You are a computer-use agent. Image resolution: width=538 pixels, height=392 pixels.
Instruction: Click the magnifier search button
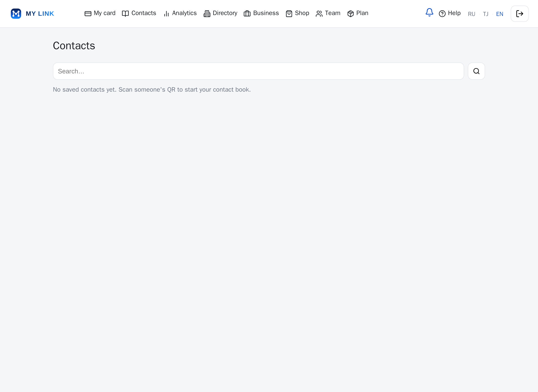click(476, 71)
